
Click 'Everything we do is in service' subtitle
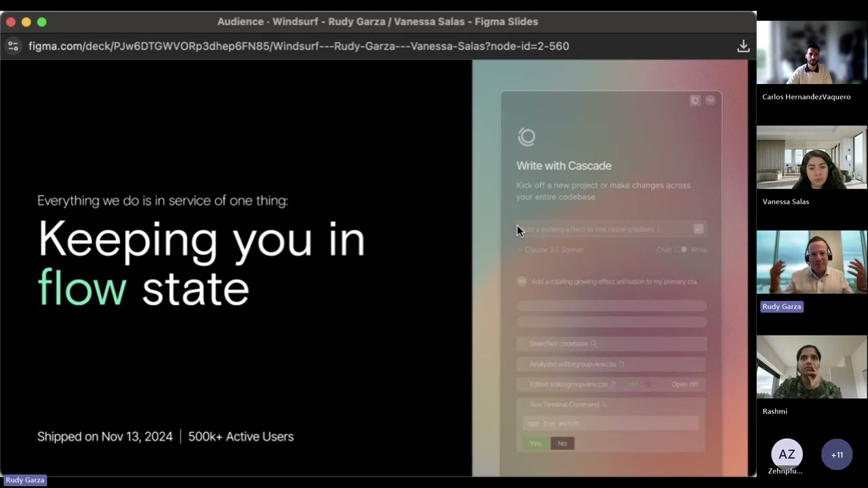(163, 201)
